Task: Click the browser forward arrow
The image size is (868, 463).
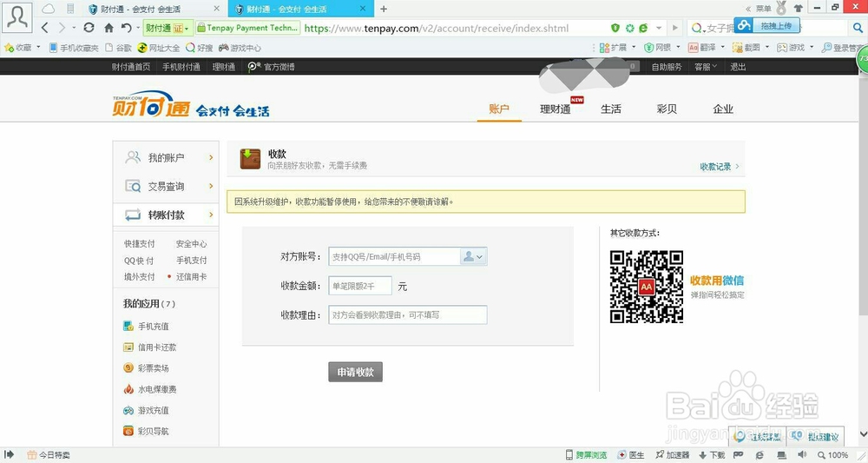Action: coord(62,28)
